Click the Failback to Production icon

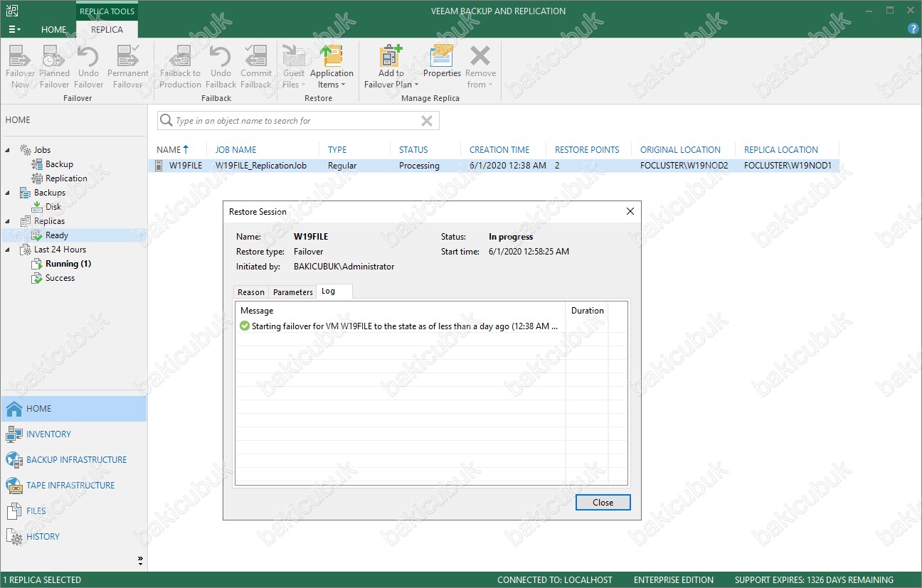[181, 57]
